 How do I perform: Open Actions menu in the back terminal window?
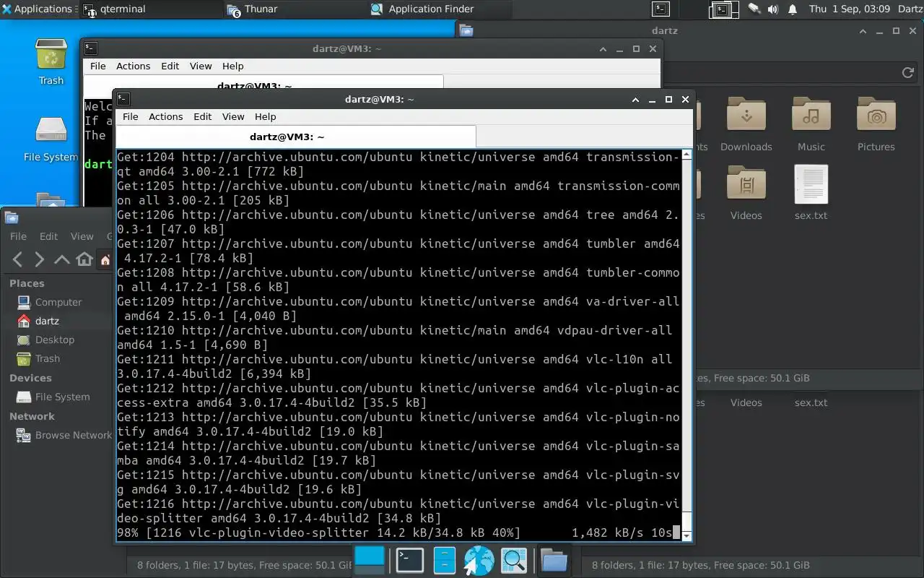point(133,66)
